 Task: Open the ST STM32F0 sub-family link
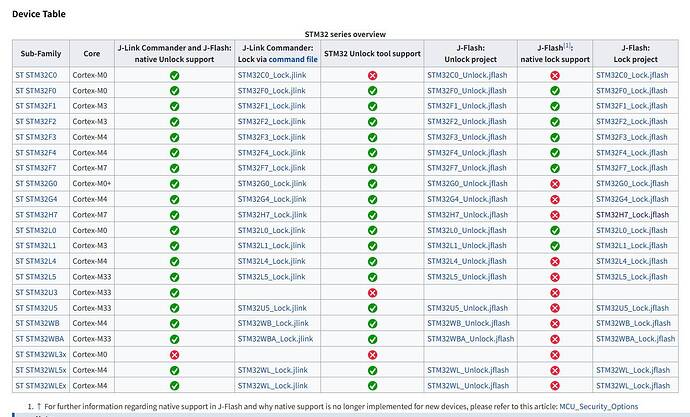click(x=36, y=91)
